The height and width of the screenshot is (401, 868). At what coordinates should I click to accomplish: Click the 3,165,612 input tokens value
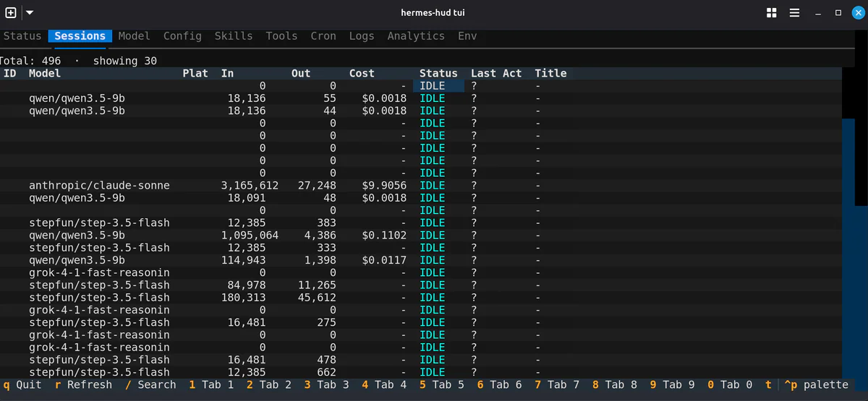point(250,186)
